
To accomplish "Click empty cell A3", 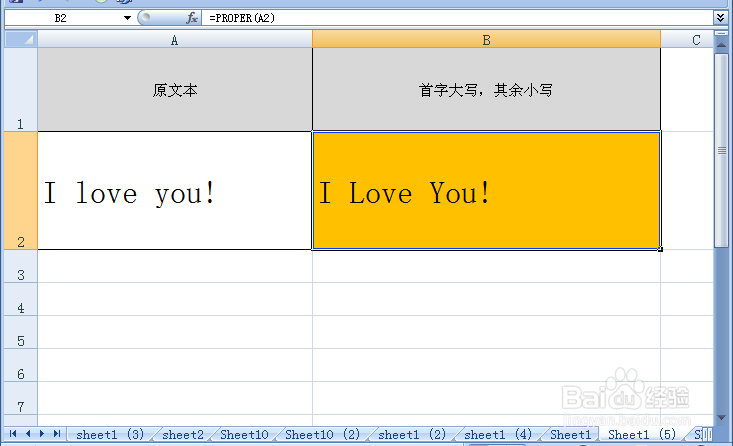I will point(175,266).
